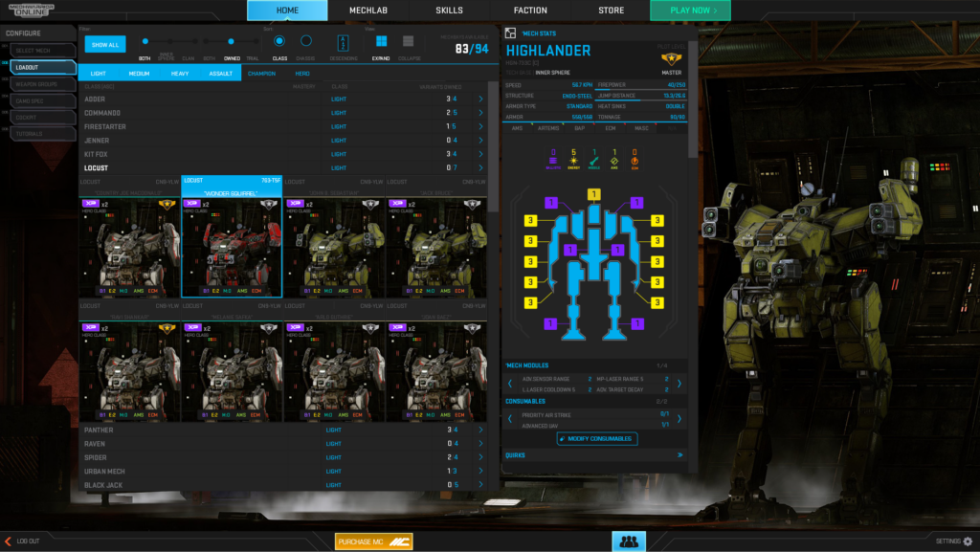Select the Trial filter radio
980x552 pixels.
pos(255,41)
